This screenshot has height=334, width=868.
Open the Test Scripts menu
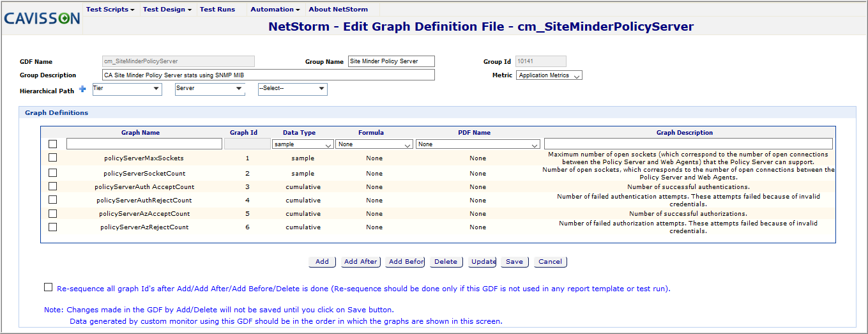[110, 10]
